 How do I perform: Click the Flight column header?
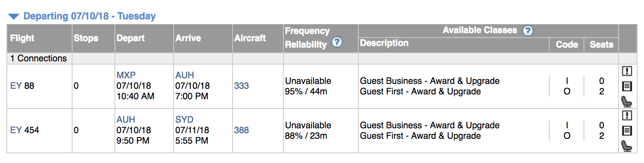(22, 38)
